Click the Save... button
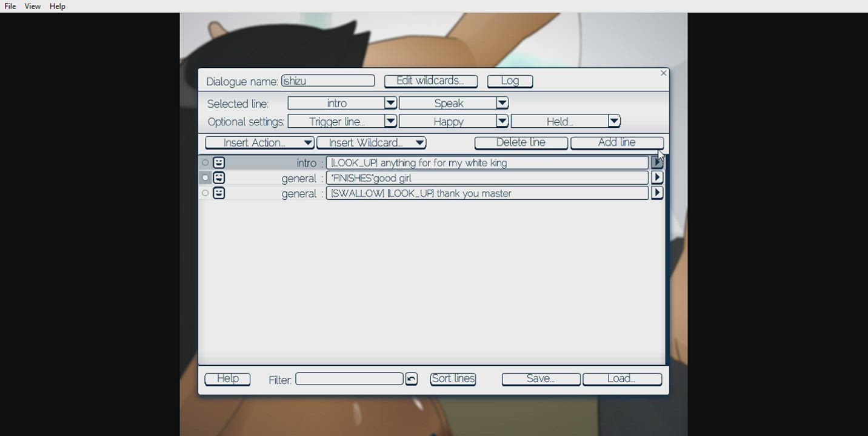This screenshot has height=436, width=868. pyautogui.click(x=541, y=379)
